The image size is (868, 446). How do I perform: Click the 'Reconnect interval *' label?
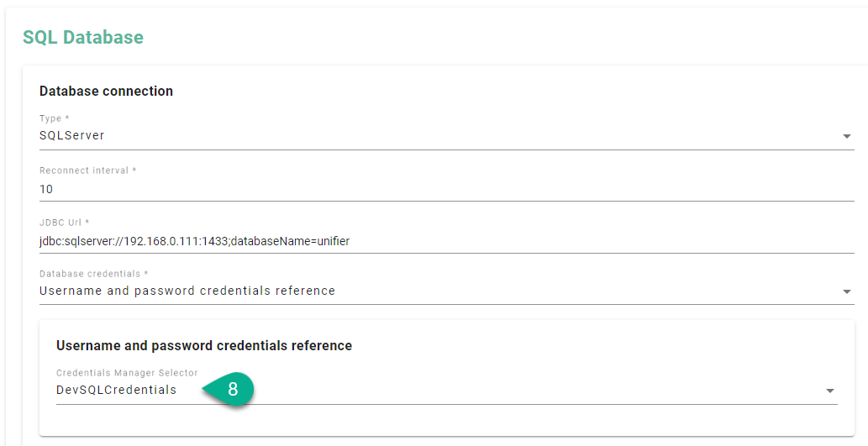[87, 171]
